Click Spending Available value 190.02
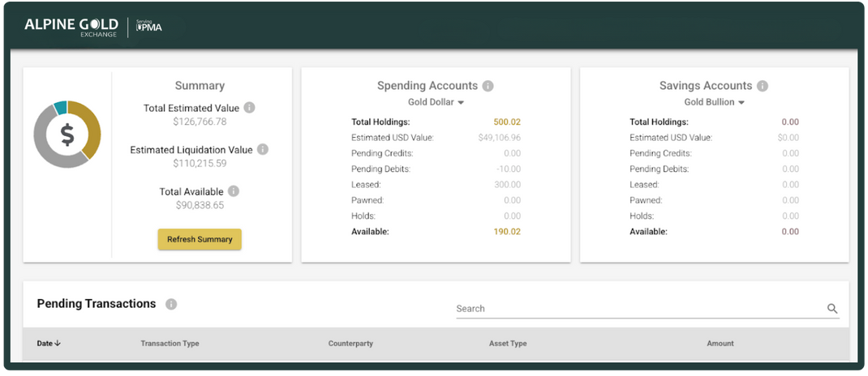 click(507, 232)
